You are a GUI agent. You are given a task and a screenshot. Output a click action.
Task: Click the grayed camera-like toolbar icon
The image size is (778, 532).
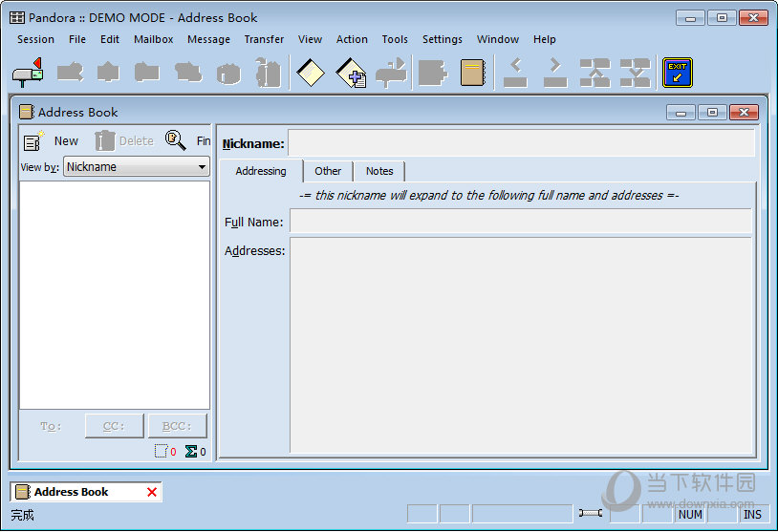[x=228, y=74]
